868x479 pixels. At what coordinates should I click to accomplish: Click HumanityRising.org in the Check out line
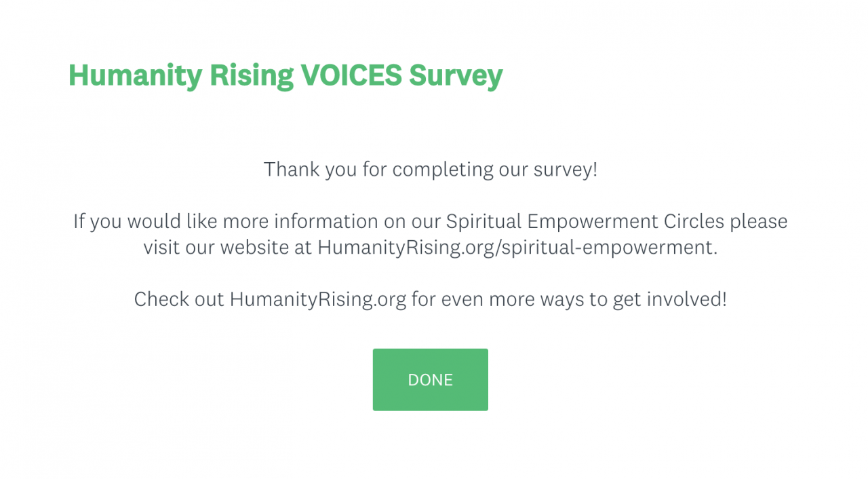pos(317,299)
